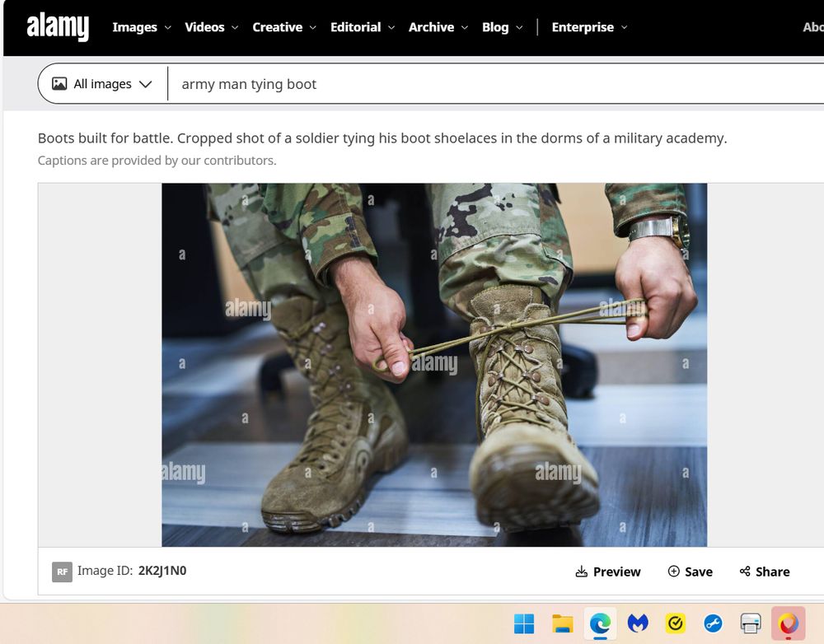
Task: Save the image with Save button
Action: pos(690,572)
